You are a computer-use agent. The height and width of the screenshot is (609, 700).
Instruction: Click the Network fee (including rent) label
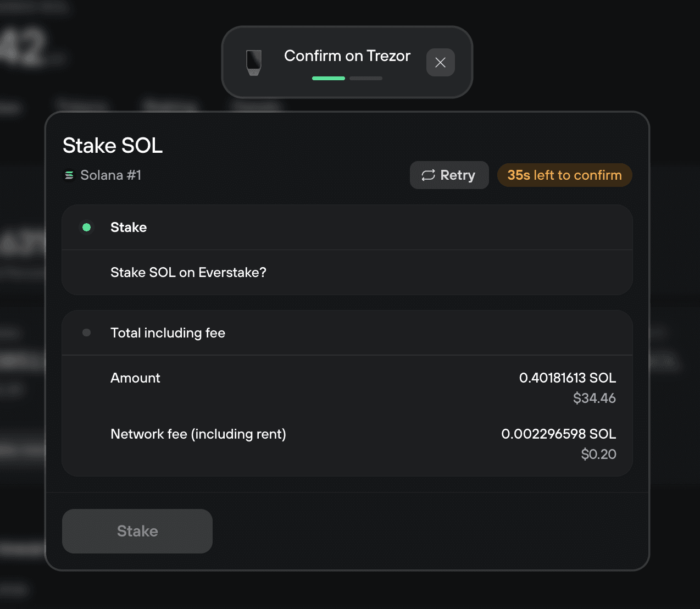[198, 434]
